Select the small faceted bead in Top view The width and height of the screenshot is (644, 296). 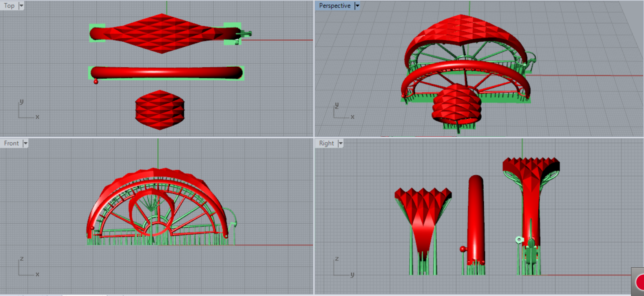tap(160, 110)
